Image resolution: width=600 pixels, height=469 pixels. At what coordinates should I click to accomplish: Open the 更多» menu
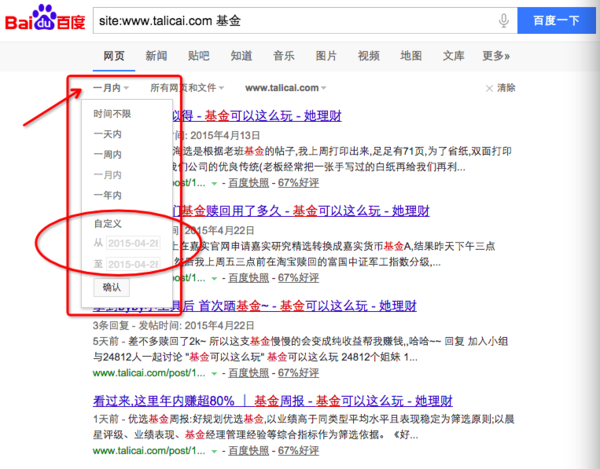(496, 56)
